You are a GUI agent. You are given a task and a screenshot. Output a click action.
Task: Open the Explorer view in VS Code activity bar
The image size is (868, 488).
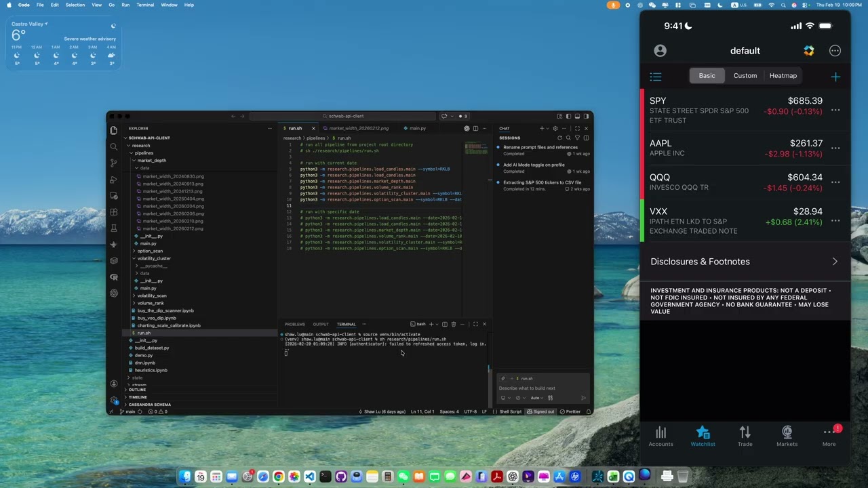[114, 129]
